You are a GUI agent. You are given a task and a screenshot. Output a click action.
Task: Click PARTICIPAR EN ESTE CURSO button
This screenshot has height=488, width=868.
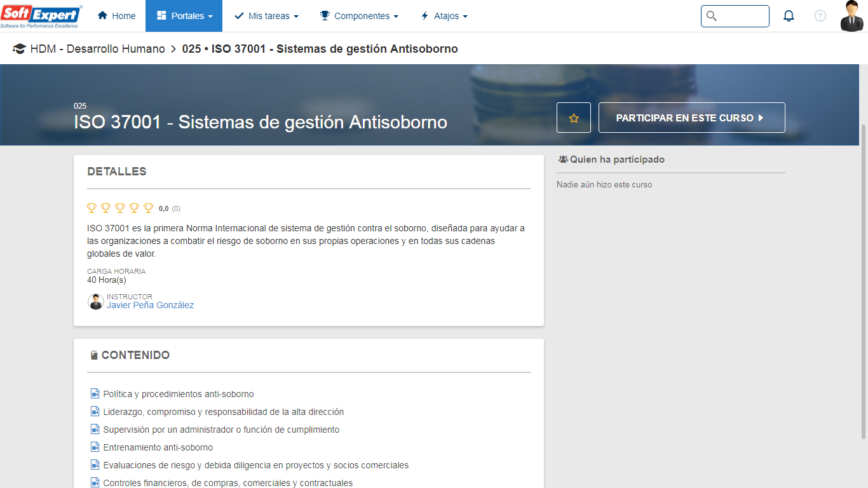click(692, 118)
